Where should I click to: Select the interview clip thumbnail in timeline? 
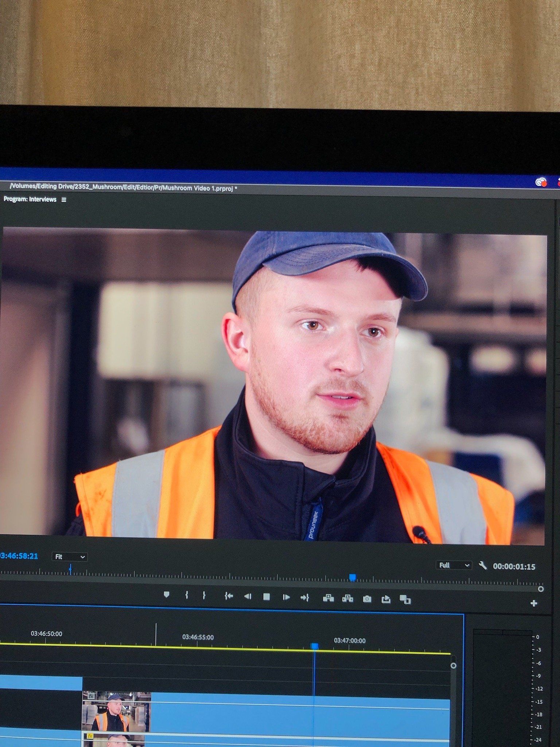click(117, 711)
